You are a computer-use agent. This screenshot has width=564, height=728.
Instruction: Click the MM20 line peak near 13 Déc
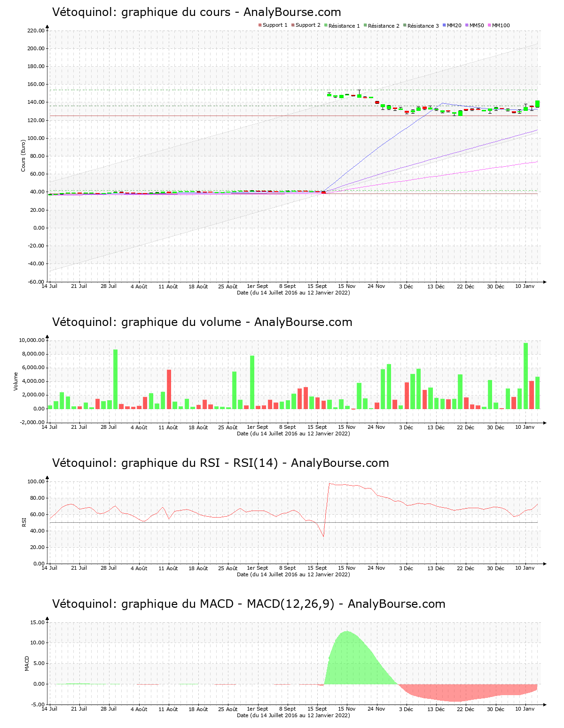click(x=442, y=103)
